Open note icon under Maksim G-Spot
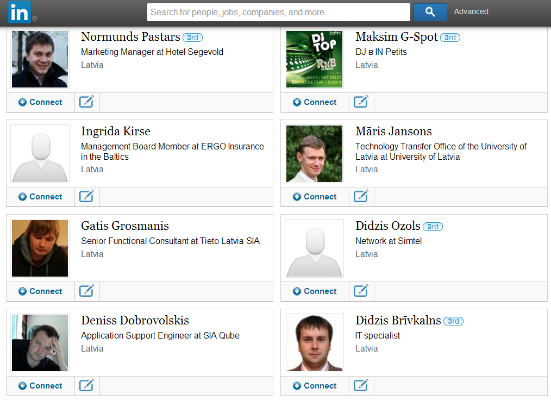Viewport: 551px width, 401px height. click(361, 102)
